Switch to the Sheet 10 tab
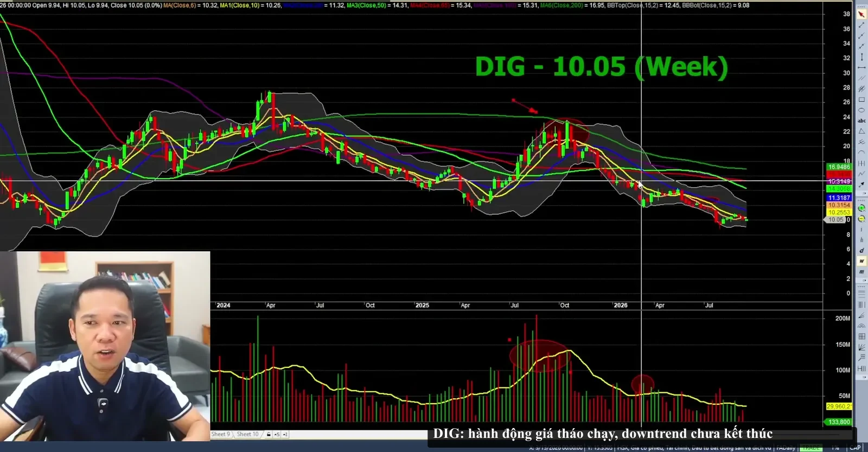Screen dimensions: 868x452 click(247, 434)
